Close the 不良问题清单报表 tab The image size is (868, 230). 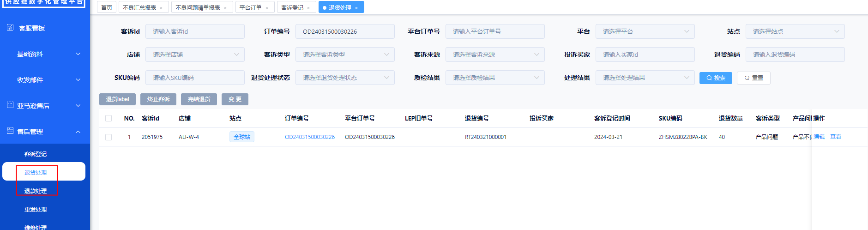(x=225, y=8)
